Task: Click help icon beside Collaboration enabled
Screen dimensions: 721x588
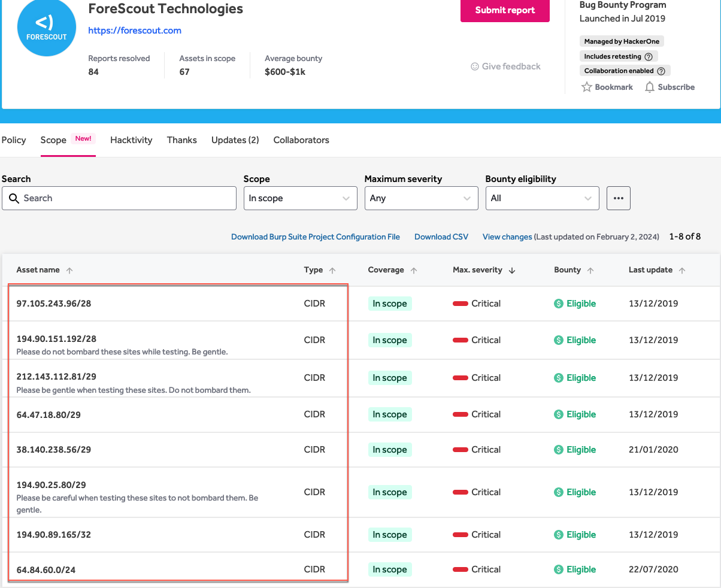Action: coord(661,71)
